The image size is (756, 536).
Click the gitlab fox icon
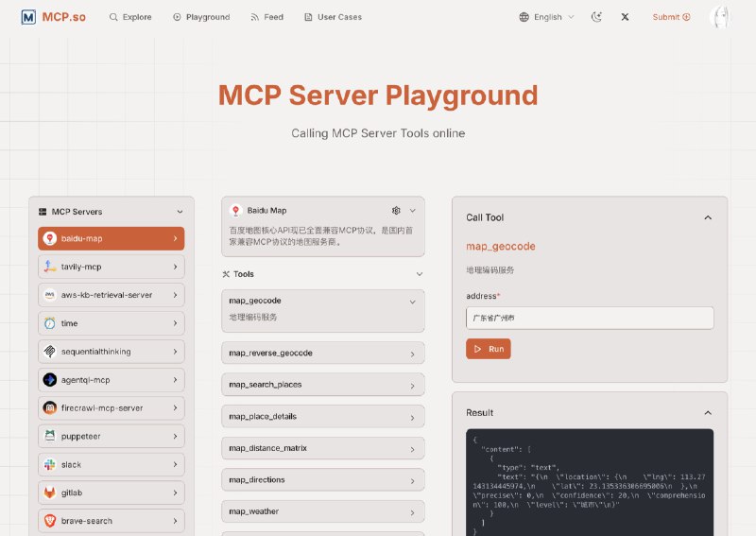[x=50, y=493]
